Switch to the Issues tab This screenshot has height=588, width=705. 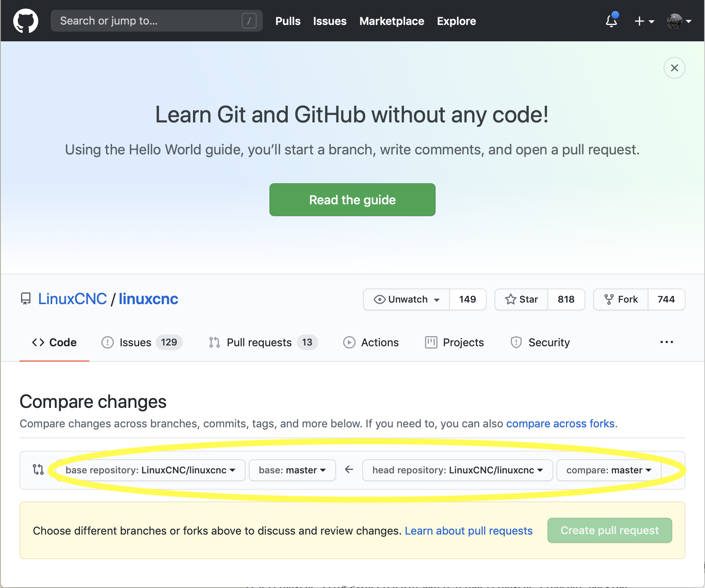(142, 342)
